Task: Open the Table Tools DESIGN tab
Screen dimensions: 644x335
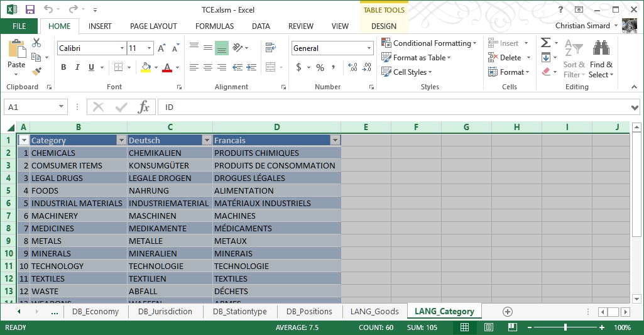Action: point(384,26)
